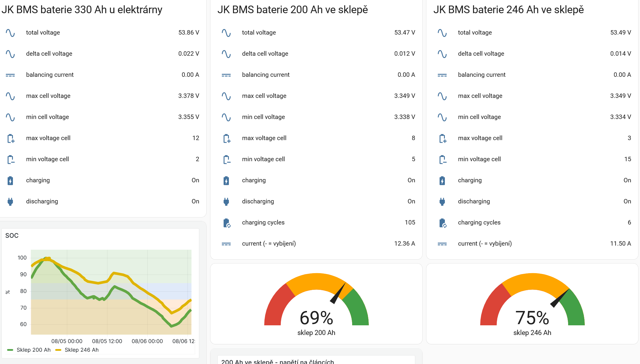Viewport: 640px width, 364px height.
Task: Click min voltage cell icon in 330 Ah card
Action: tap(11, 159)
